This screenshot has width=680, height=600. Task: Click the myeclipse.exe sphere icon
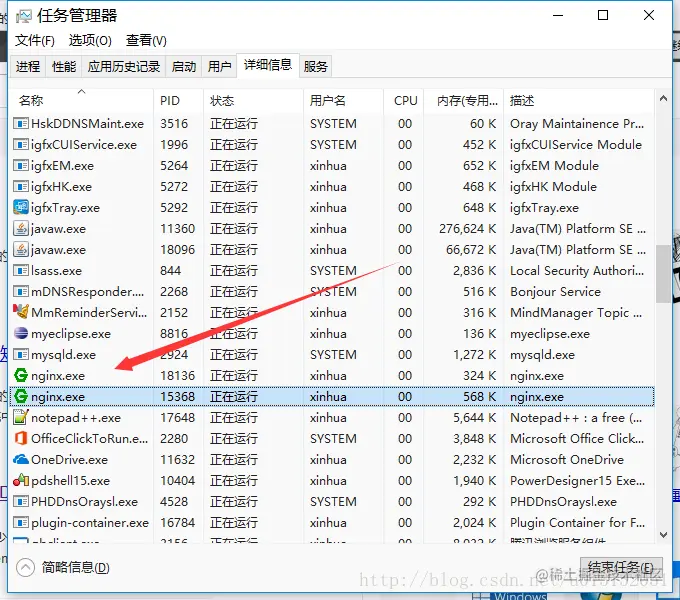click(x=21, y=333)
